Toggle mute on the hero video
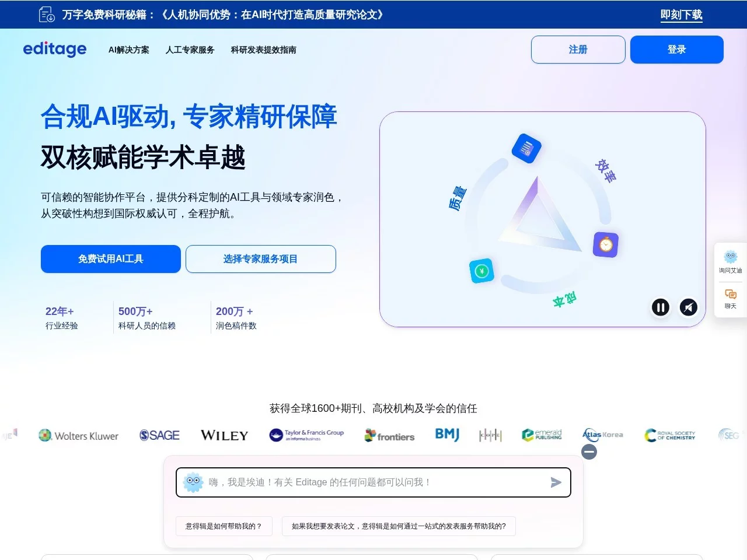The height and width of the screenshot is (560, 747). 689,307
